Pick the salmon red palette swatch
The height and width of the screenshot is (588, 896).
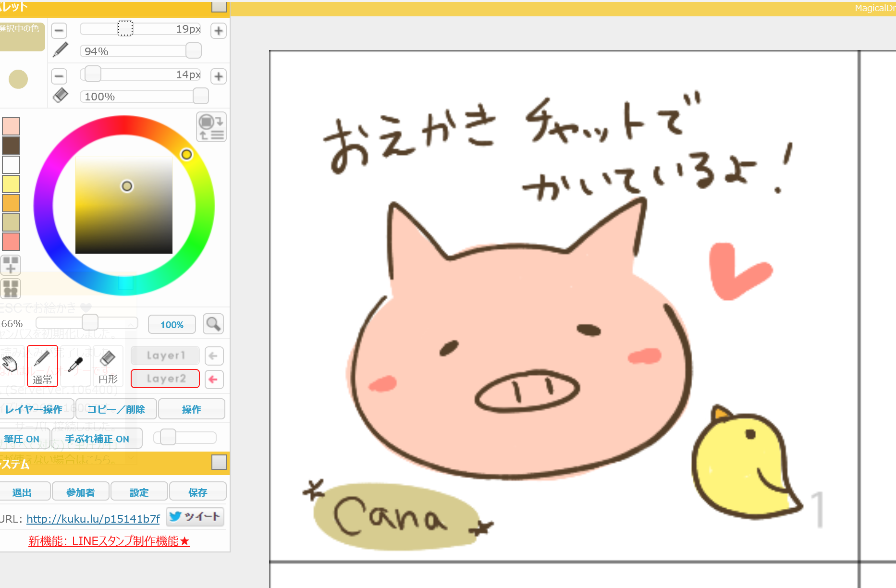(x=11, y=242)
